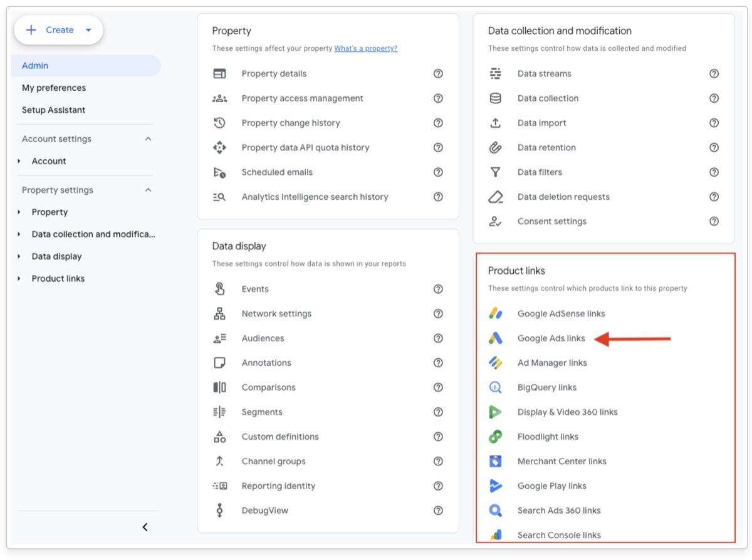The image size is (752, 560).
Task: Click the BigQuery logo icon
Action: click(496, 387)
